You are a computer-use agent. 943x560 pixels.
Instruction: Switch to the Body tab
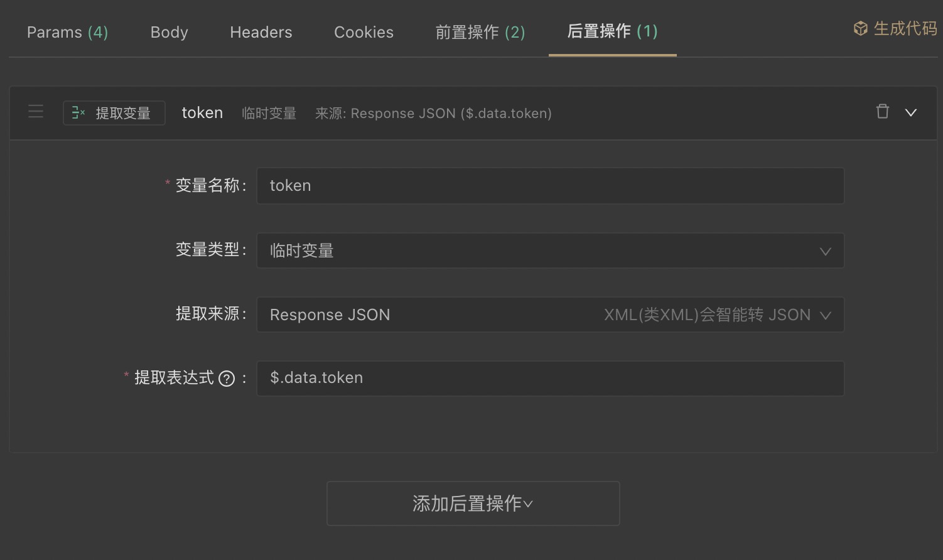pyautogui.click(x=168, y=32)
